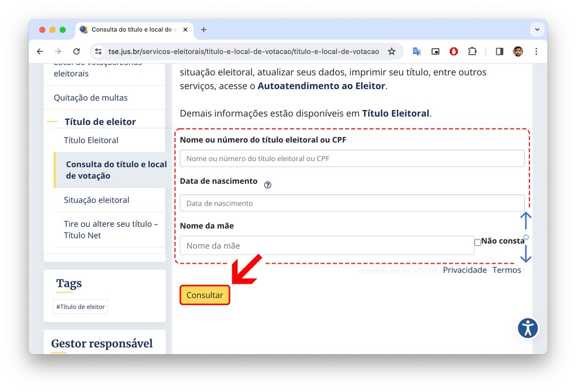576x392 pixels.
Task: Click the #Título de eleitor tag
Action: 81,307
